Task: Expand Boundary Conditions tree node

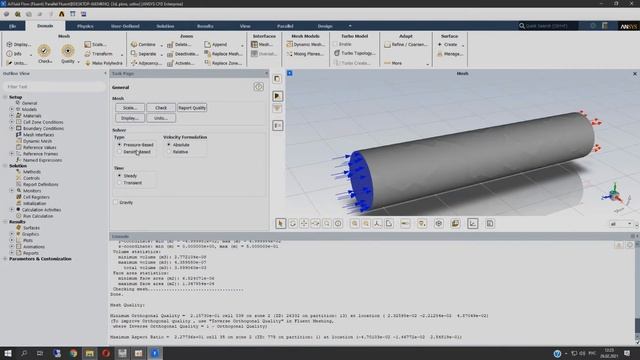Action: 11,128
